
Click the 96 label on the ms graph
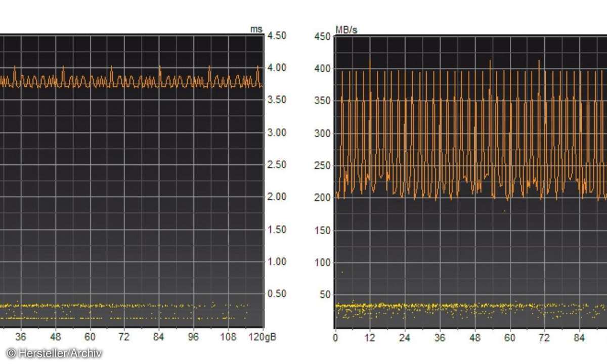pyautogui.click(x=194, y=336)
